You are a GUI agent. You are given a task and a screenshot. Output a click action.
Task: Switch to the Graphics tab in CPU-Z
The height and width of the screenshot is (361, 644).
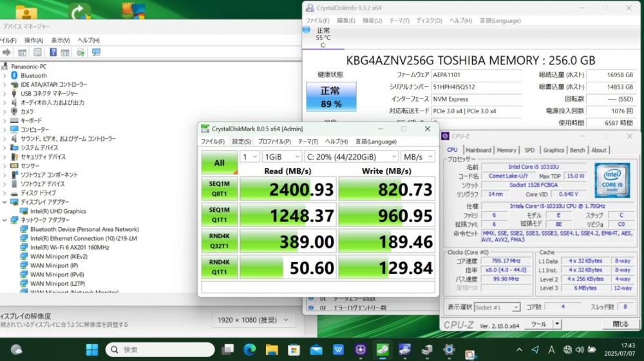pos(554,150)
